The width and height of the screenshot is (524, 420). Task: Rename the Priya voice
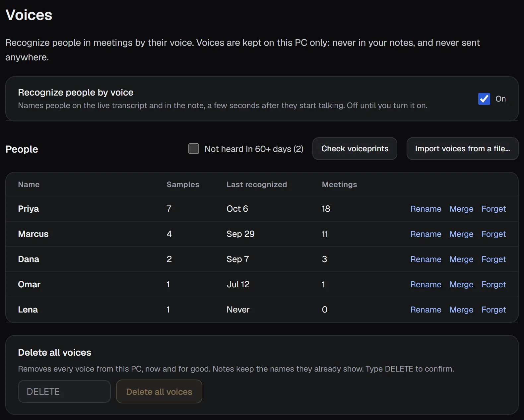click(426, 209)
